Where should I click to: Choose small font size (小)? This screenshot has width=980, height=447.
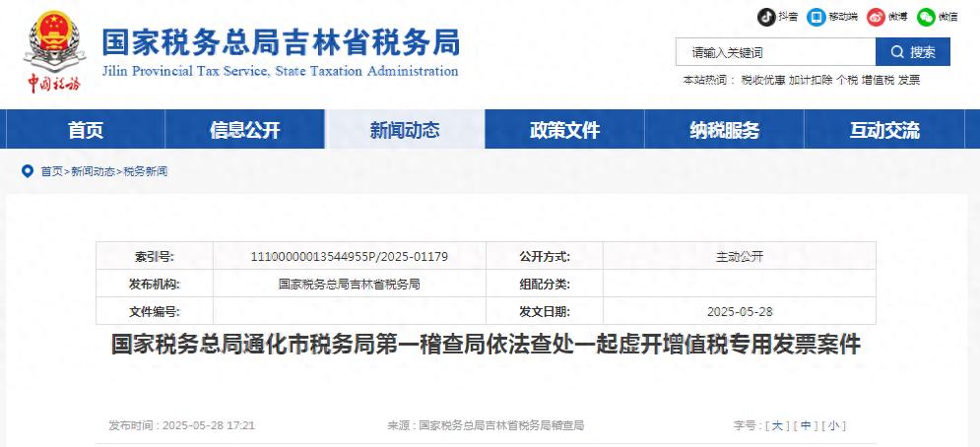click(833, 425)
